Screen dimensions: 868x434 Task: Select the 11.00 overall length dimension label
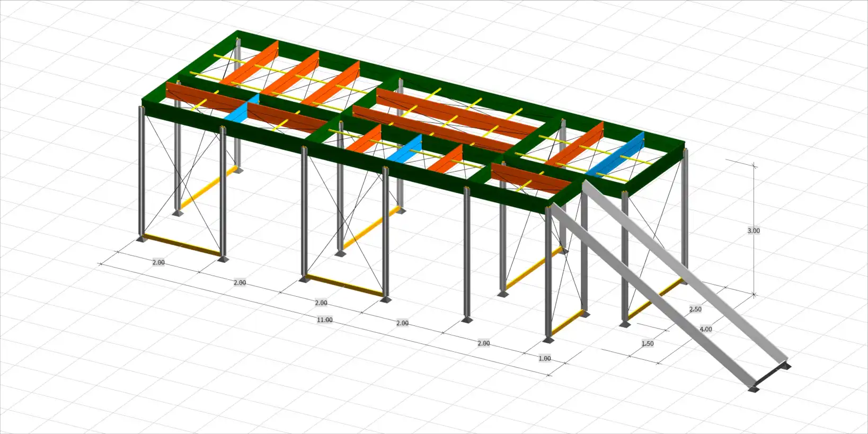(x=325, y=320)
